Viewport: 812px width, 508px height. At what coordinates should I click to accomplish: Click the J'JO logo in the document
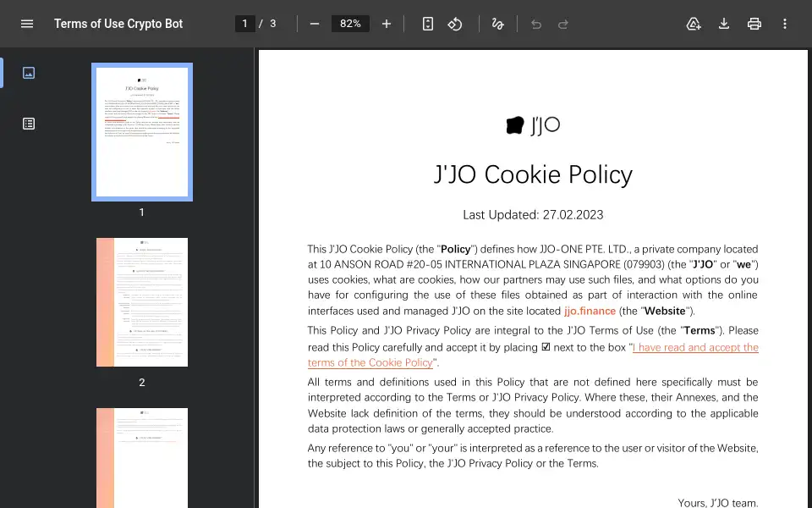[x=533, y=125]
